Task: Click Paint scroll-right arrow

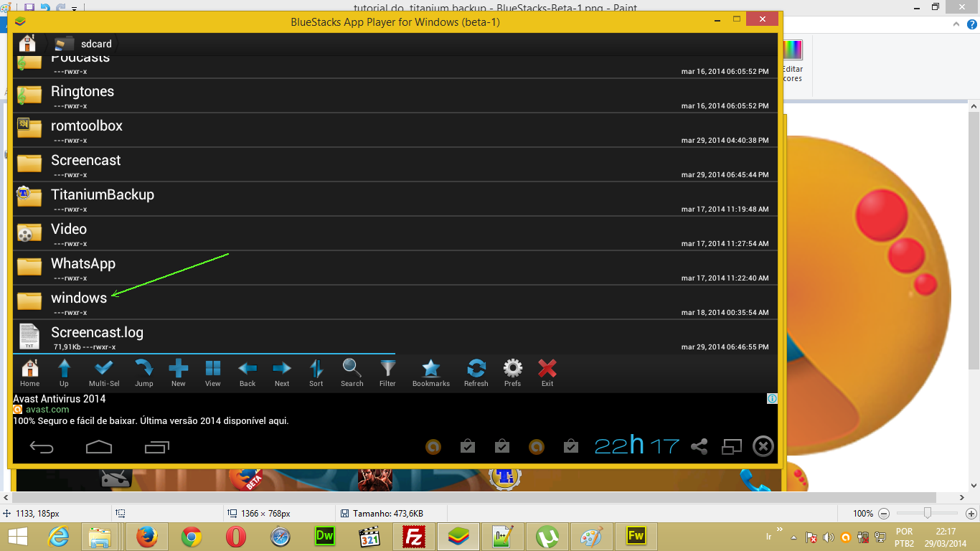Action: point(962,497)
